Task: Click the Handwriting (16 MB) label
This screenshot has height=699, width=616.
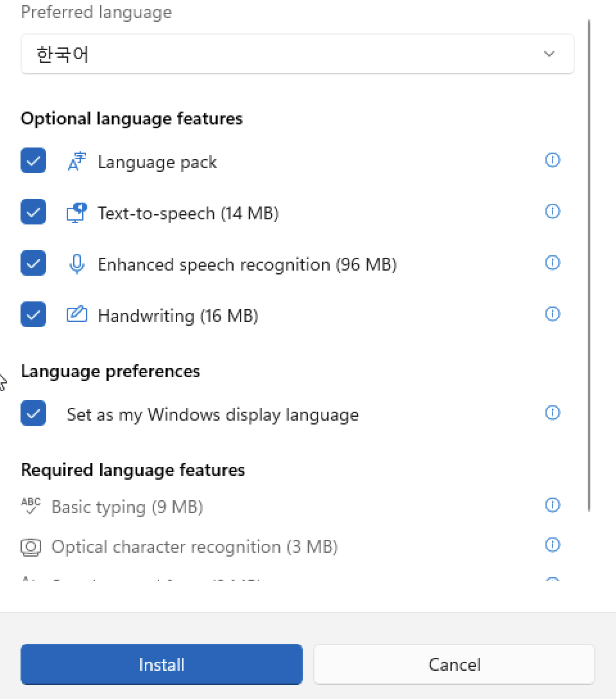Action: click(x=178, y=316)
